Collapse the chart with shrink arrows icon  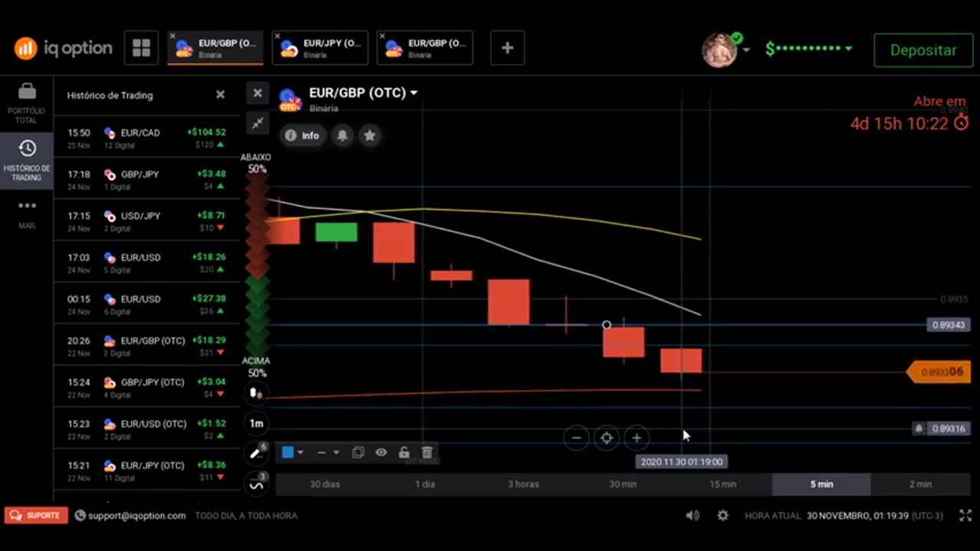[x=257, y=122]
